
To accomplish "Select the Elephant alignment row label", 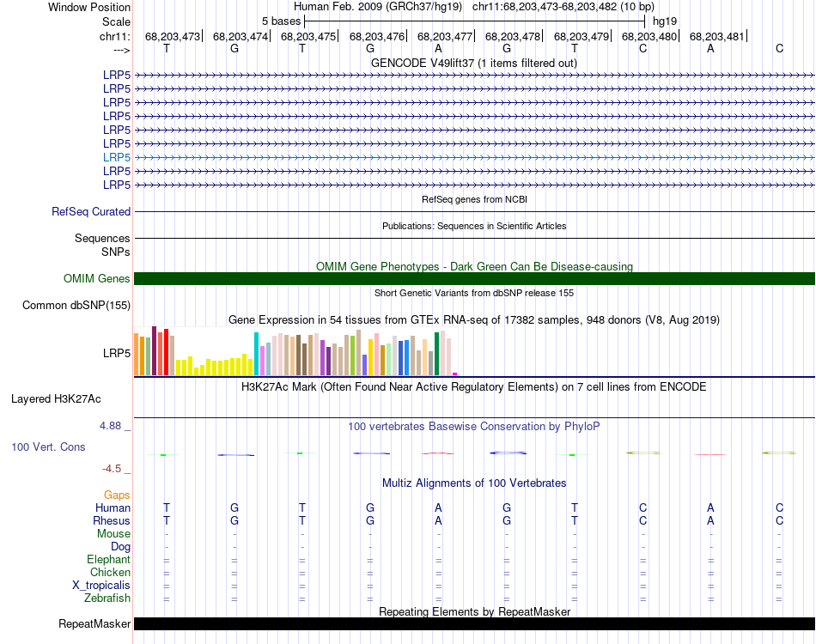I will (x=109, y=559).
